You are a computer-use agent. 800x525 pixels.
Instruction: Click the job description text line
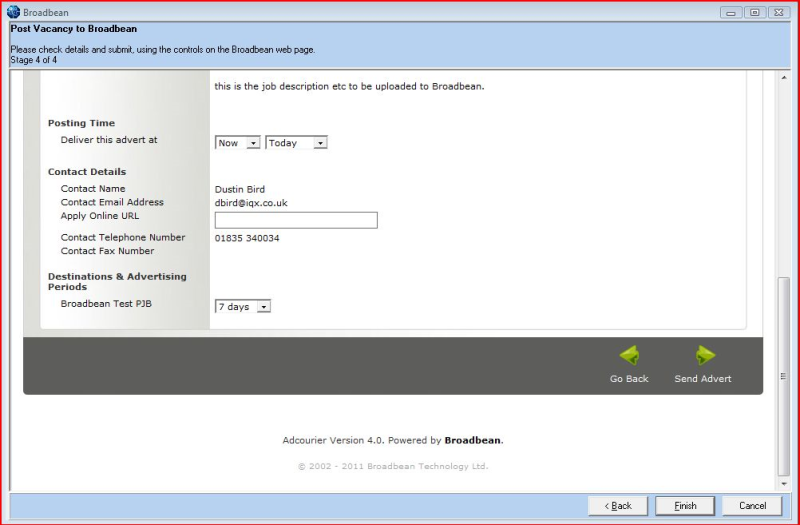pos(349,86)
